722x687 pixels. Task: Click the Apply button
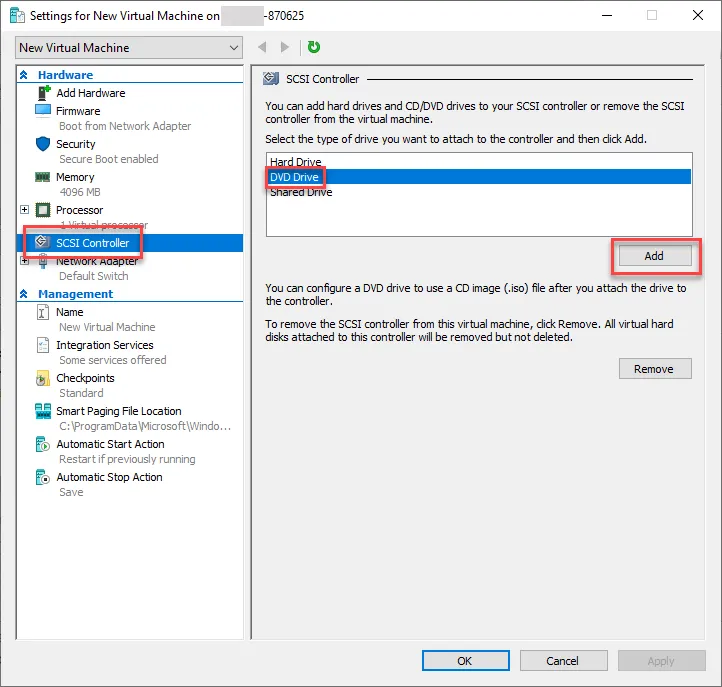(661, 661)
